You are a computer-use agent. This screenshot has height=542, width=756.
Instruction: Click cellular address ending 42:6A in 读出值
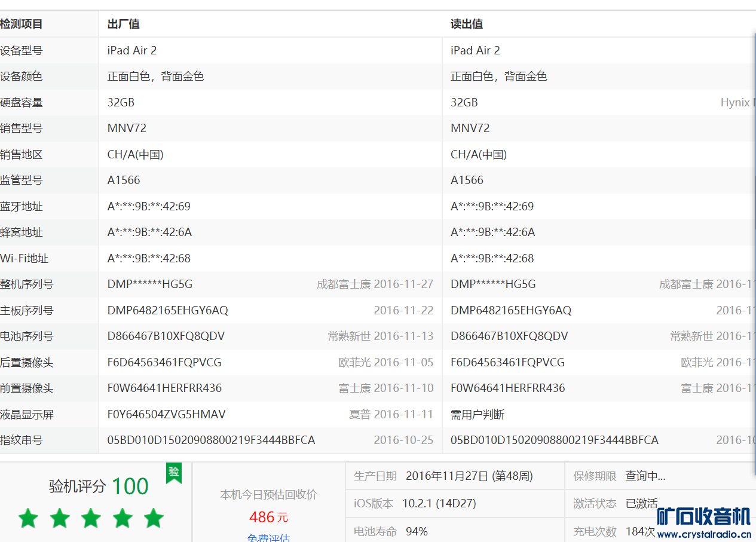tap(493, 232)
